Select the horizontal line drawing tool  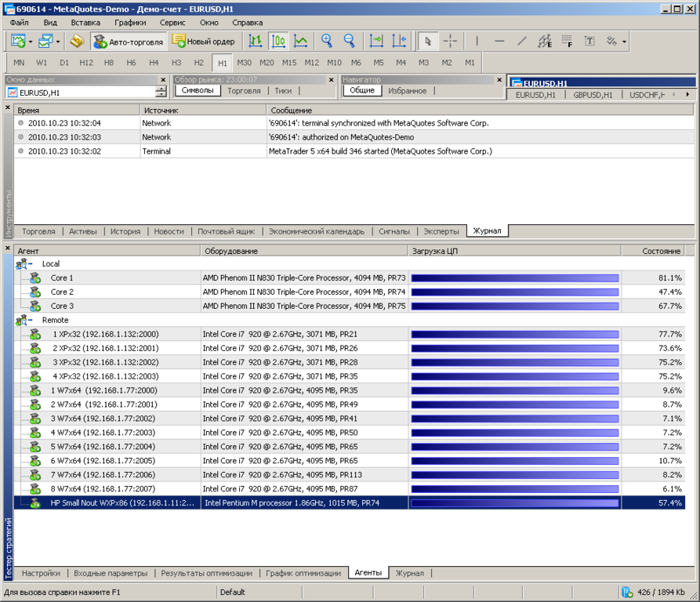pos(499,42)
